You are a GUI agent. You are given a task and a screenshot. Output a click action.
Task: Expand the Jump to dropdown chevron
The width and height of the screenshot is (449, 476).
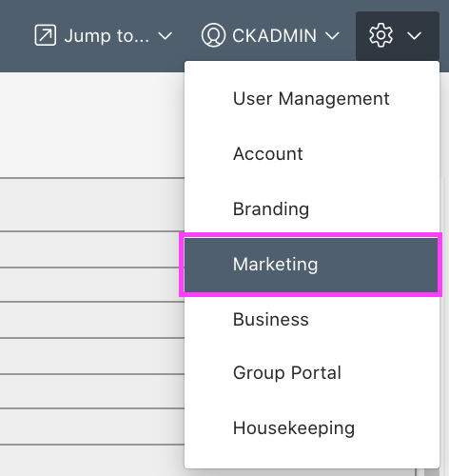[166, 36]
